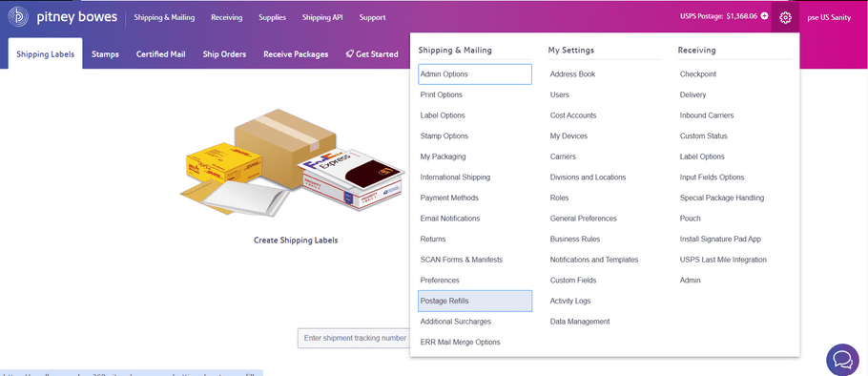This screenshot has height=376, width=868.
Task: Open Checkpoint under Receiving
Action: tap(697, 74)
